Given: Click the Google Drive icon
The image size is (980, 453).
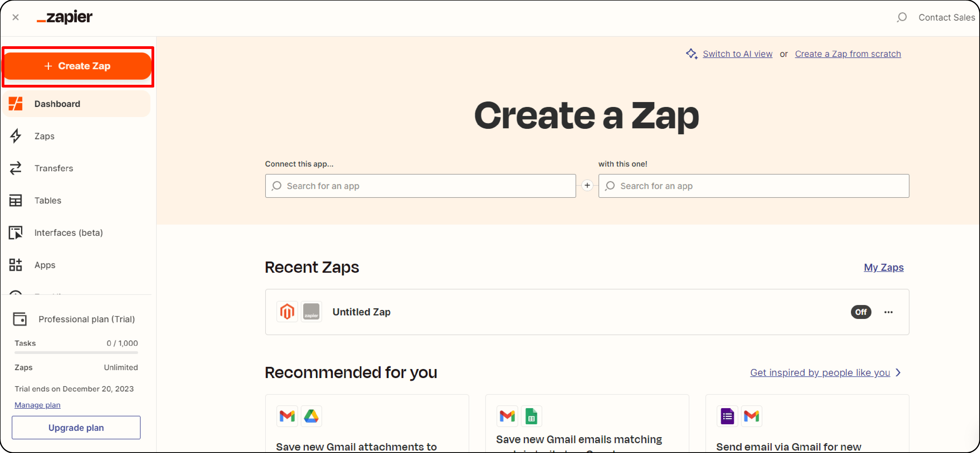Looking at the screenshot, I should tap(311, 416).
